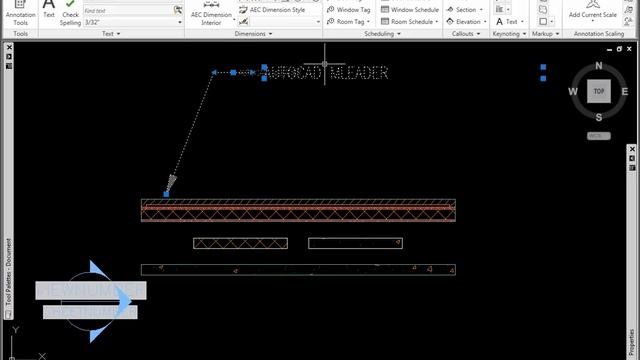Select the large hatched wall detail
Viewport: 640px width, 360px height.
[298, 210]
